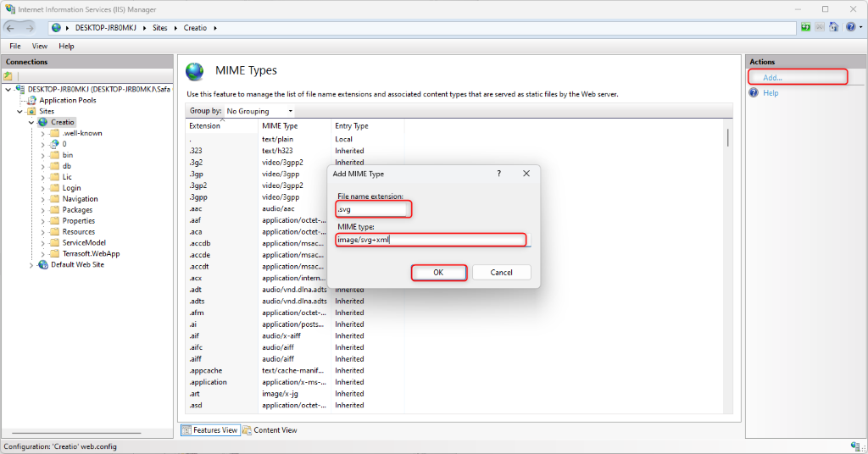This screenshot has width=868, height=454.
Task: Click the back navigation arrow
Action: pyautogui.click(x=10, y=28)
